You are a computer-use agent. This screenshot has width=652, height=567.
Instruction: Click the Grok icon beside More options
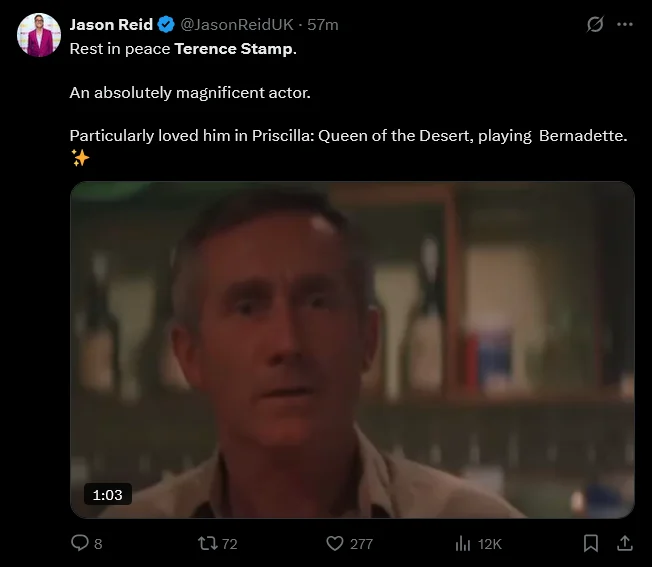(595, 24)
